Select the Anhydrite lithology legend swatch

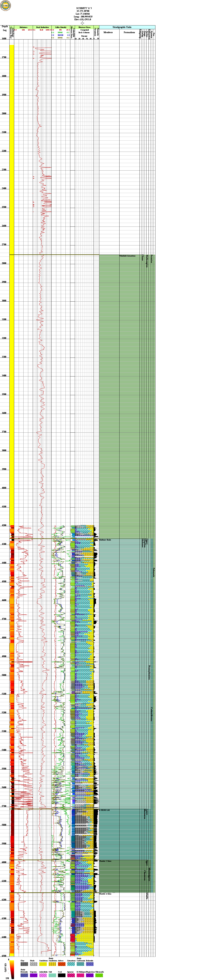click(43, 975)
